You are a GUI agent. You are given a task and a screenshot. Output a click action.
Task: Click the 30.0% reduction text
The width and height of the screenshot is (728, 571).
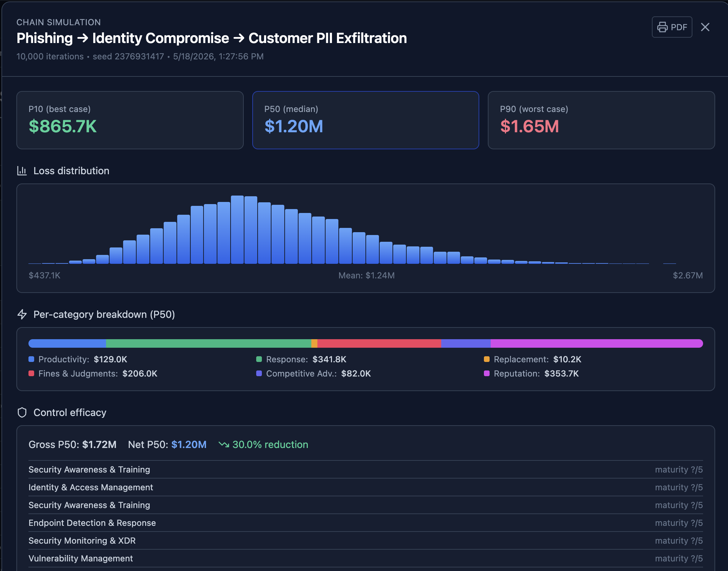[x=270, y=444]
